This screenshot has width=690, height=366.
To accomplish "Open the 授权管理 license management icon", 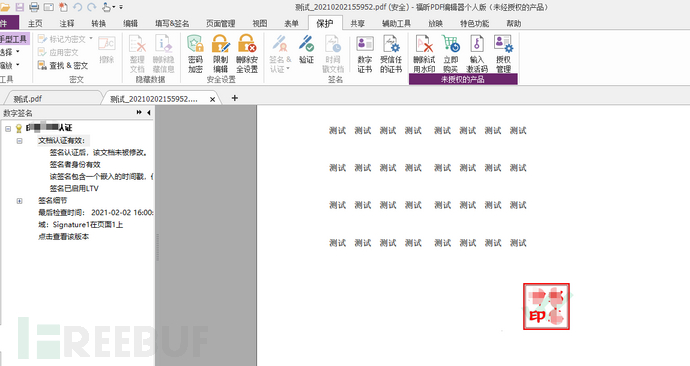I will tap(503, 54).
